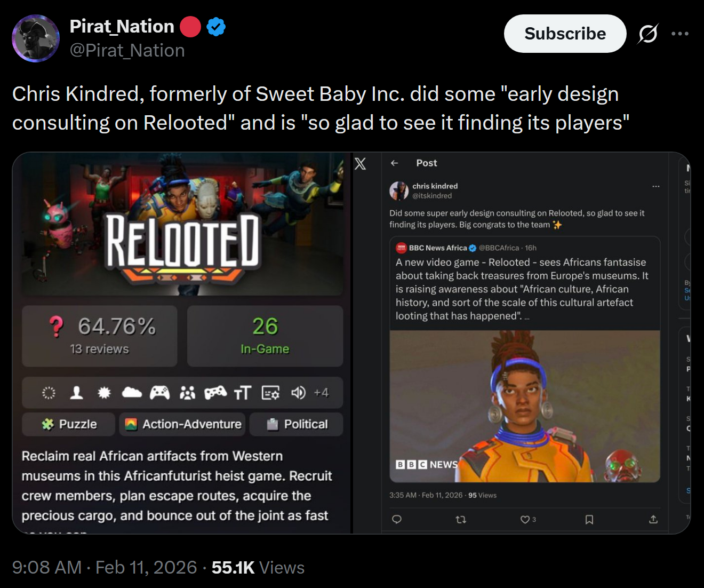Select the Political tag
The height and width of the screenshot is (588, 704).
[297, 424]
